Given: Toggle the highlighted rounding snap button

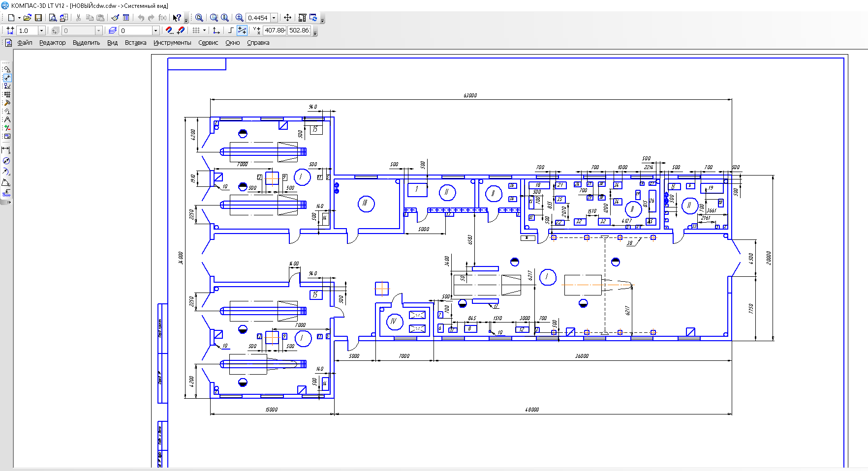Looking at the screenshot, I should pos(242,30).
